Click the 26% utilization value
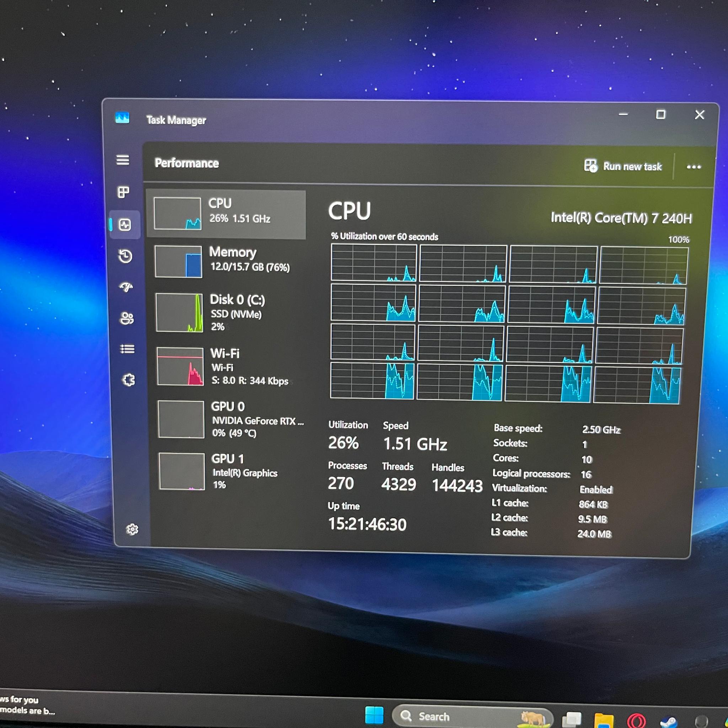Image resolution: width=728 pixels, height=728 pixels. pyautogui.click(x=343, y=443)
